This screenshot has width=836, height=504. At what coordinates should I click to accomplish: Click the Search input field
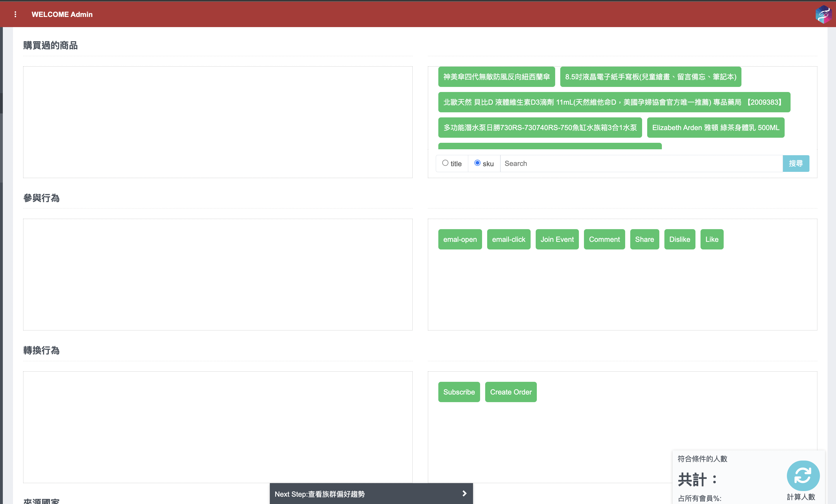coord(641,163)
